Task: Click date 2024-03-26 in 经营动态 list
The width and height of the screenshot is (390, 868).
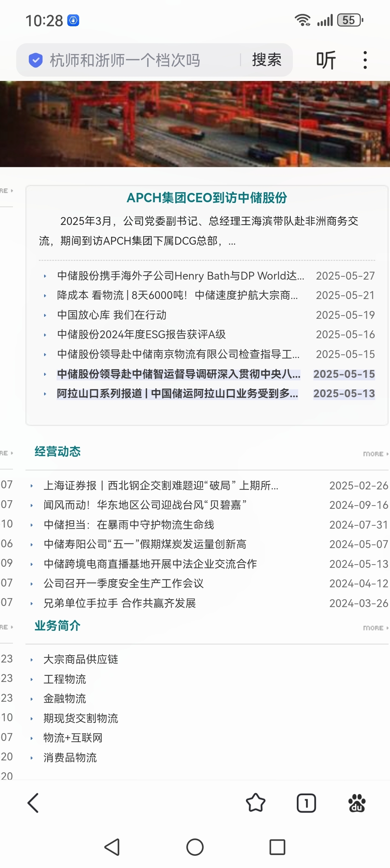Action: [x=359, y=603]
